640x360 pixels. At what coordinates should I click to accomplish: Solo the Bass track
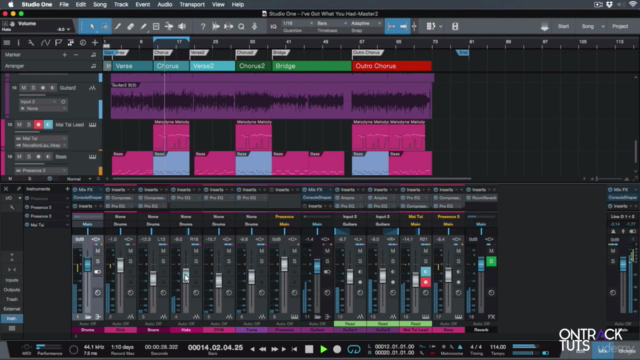pyautogui.click(x=29, y=157)
